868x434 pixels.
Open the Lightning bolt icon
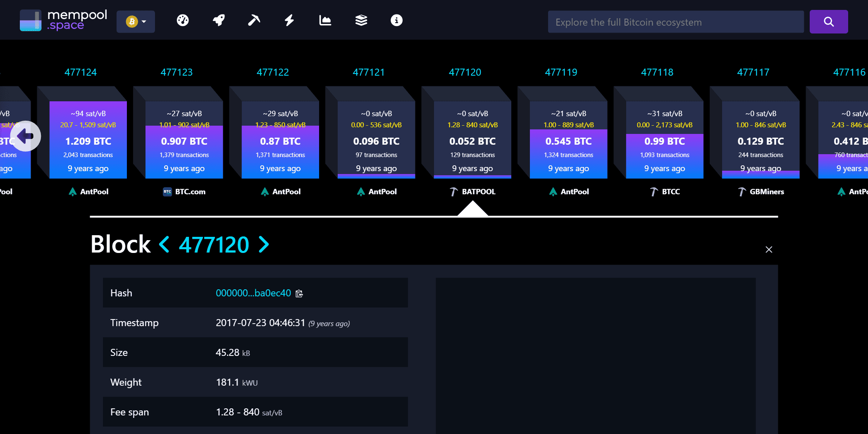point(289,20)
